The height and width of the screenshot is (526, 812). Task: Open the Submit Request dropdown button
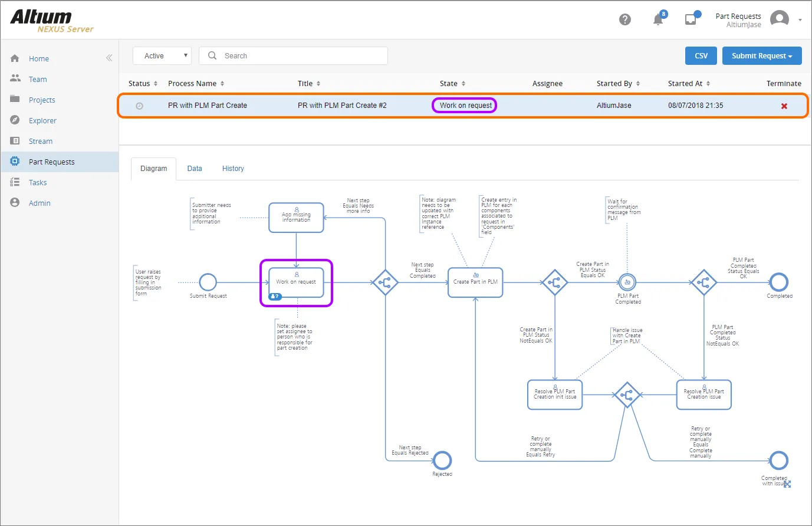click(x=762, y=56)
